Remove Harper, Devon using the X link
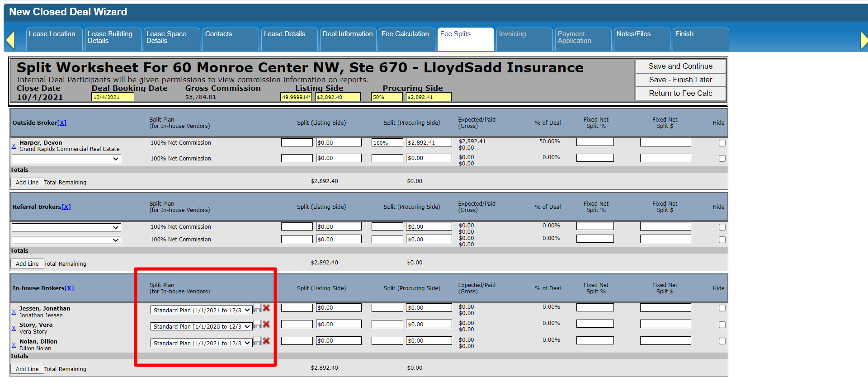 tap(14, 146)
